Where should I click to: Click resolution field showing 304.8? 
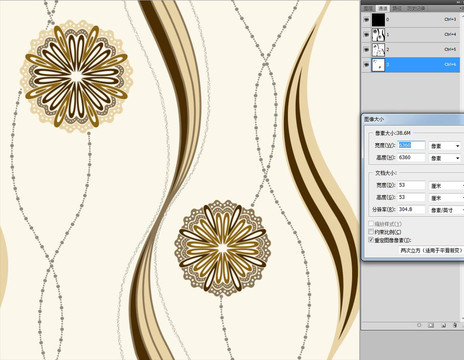(x=411, y=209)
